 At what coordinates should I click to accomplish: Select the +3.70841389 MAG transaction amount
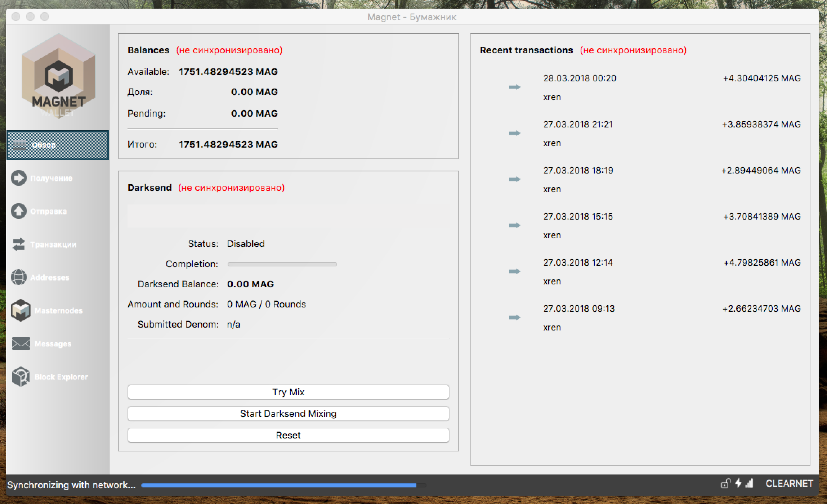click(762, 216)
